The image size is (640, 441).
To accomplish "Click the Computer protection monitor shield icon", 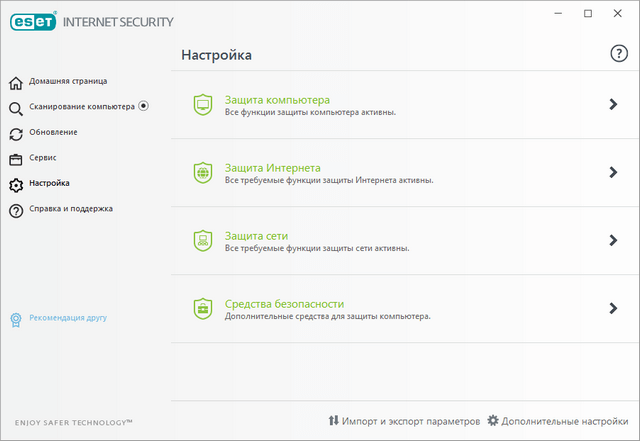I will pyautogui.click(x=203, y=104).
